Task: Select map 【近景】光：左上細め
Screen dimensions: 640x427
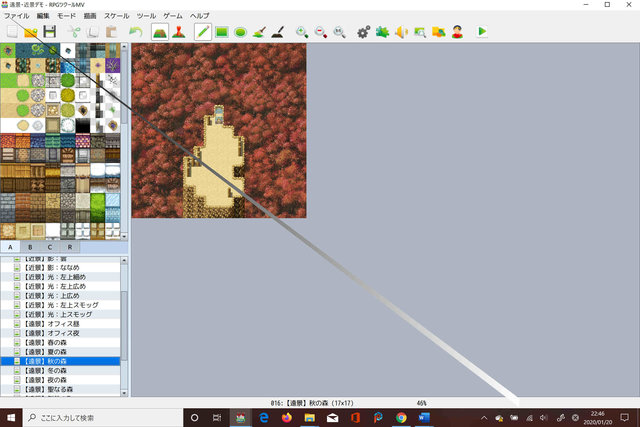Action: point(60,277)
